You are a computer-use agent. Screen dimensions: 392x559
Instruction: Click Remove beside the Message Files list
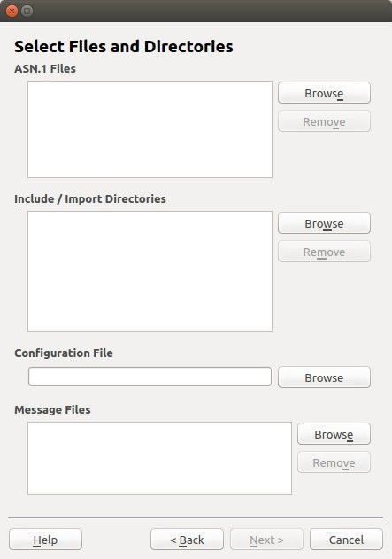(x=334, y=462)
